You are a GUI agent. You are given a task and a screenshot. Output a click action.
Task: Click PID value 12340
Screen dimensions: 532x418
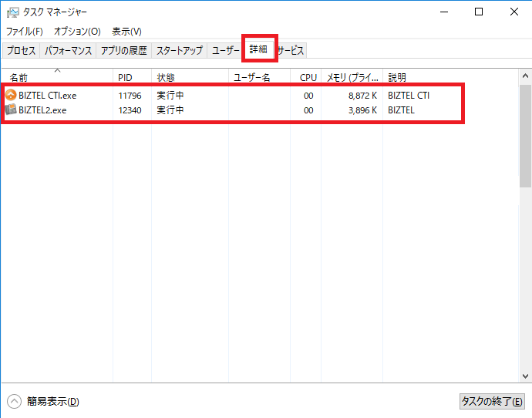tap(130, 110)
